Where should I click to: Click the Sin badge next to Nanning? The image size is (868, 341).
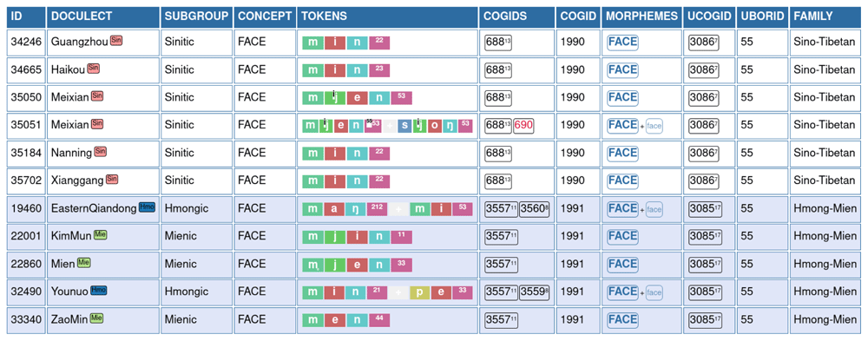click(x=100, y=151)
